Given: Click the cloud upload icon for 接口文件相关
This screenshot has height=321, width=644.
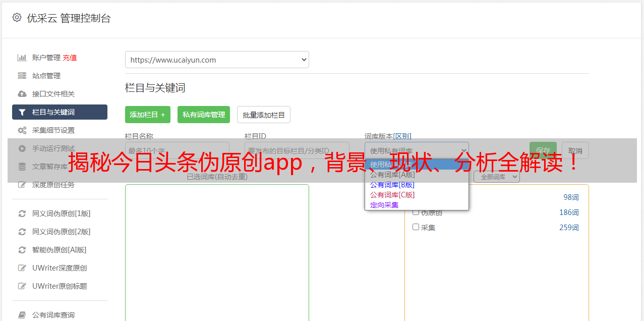Looking at the screenshot, I should [22, 94].
